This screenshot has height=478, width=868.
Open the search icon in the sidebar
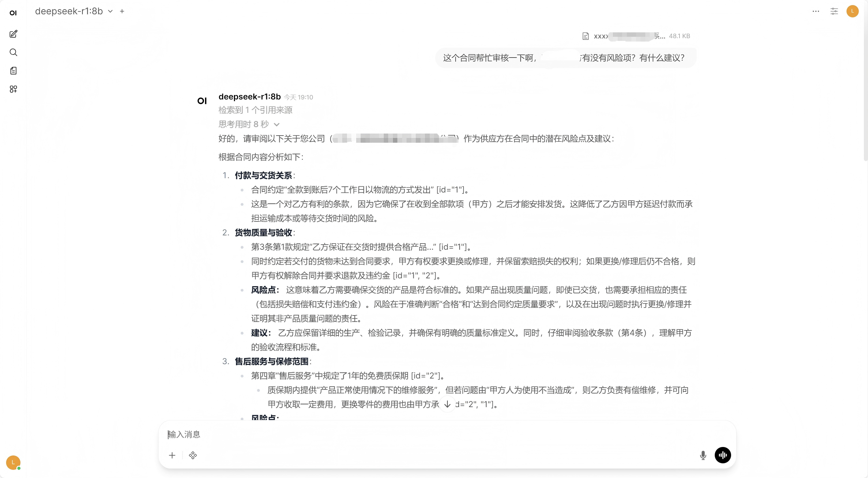(x=13, y=52)
